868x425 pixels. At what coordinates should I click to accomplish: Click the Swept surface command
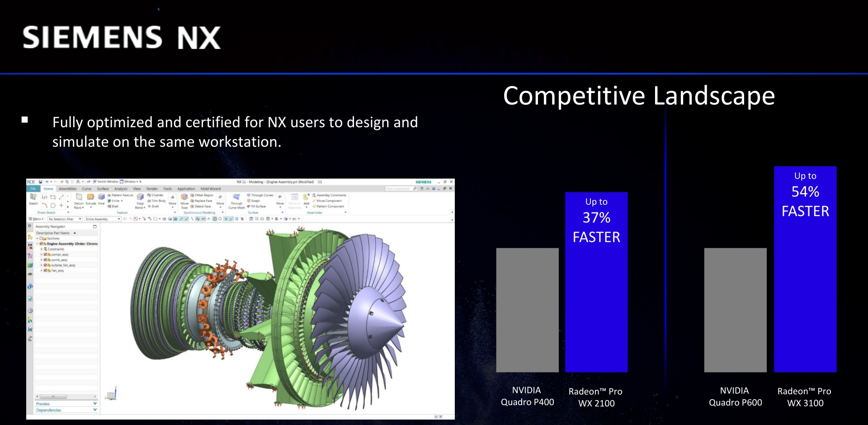[253, 201]
